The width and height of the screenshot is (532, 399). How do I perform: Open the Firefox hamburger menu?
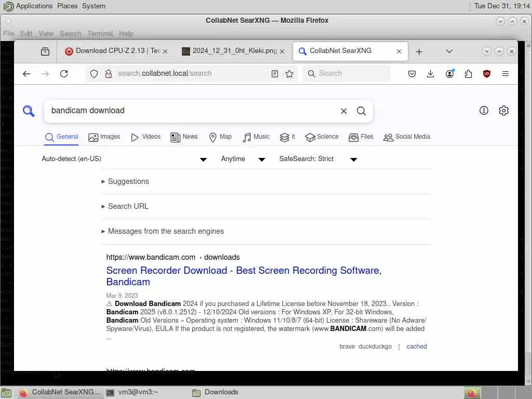(x=505, y=74)
